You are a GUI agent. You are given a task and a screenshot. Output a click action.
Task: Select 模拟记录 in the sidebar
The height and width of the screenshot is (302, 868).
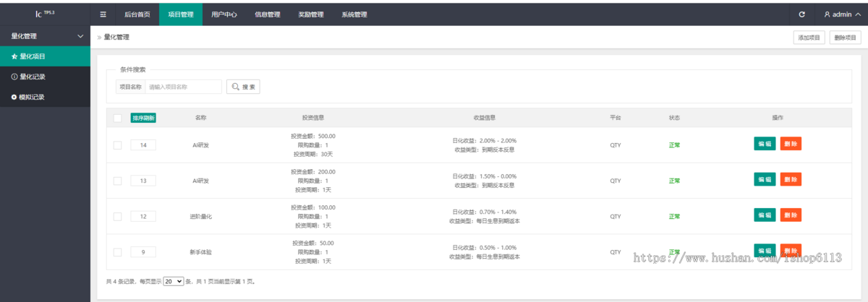45,97
